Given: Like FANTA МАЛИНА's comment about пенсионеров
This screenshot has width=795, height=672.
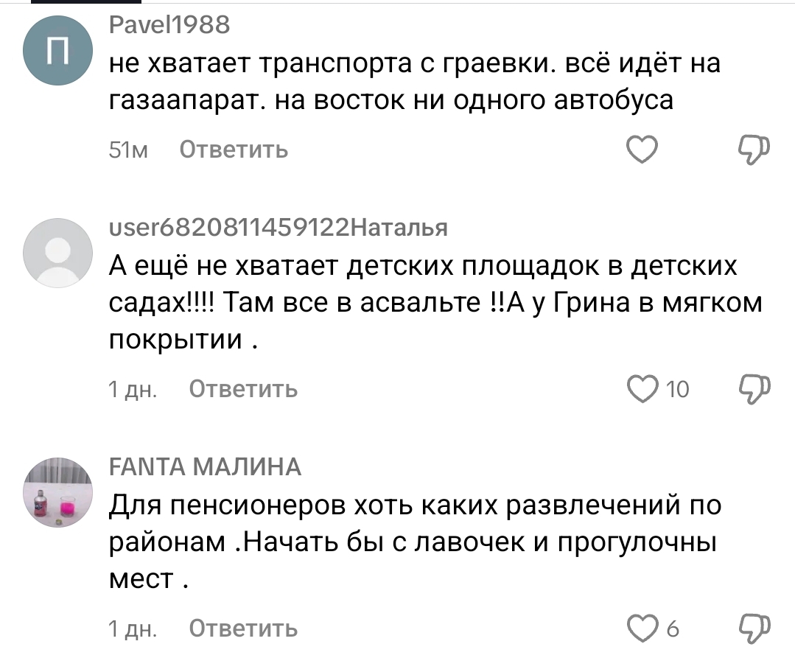Looking at the screenshot, I should (x=641, y=628).
